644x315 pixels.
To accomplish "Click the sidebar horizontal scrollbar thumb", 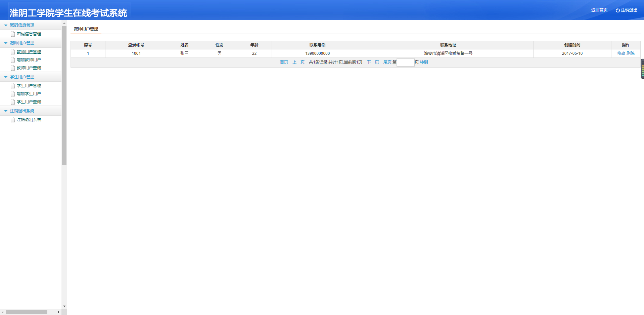I will pos(27,312).
